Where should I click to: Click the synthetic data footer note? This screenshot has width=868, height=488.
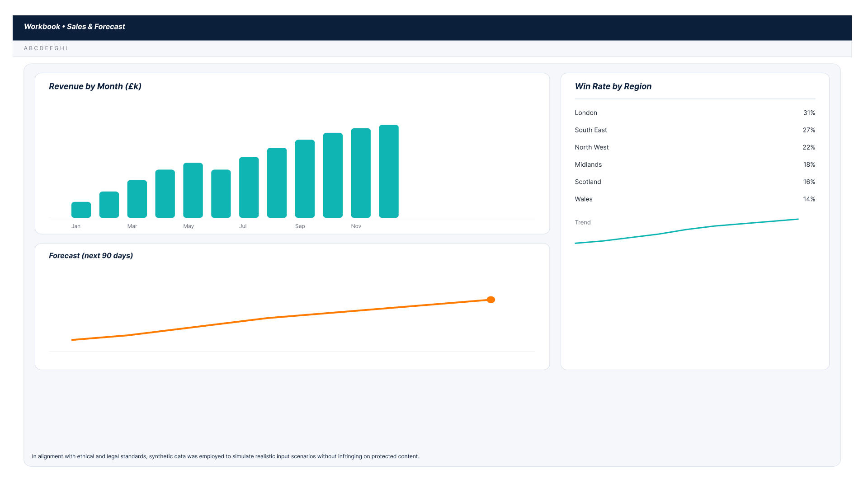[225, 456]
